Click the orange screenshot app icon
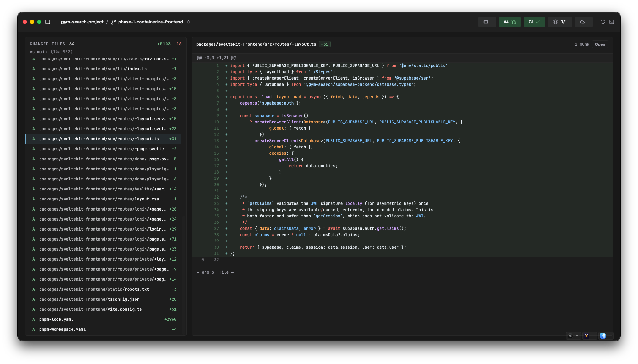 pyautogui.click(x=587, y=336)
